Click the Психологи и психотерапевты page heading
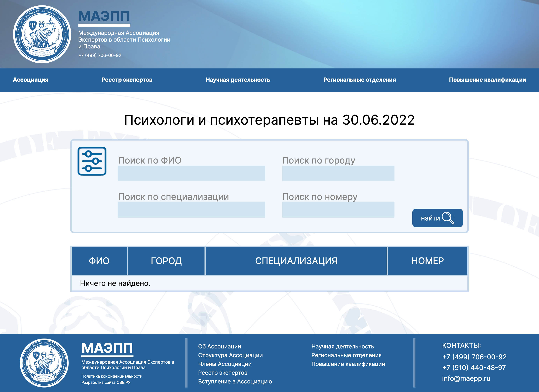 (269, 120)
